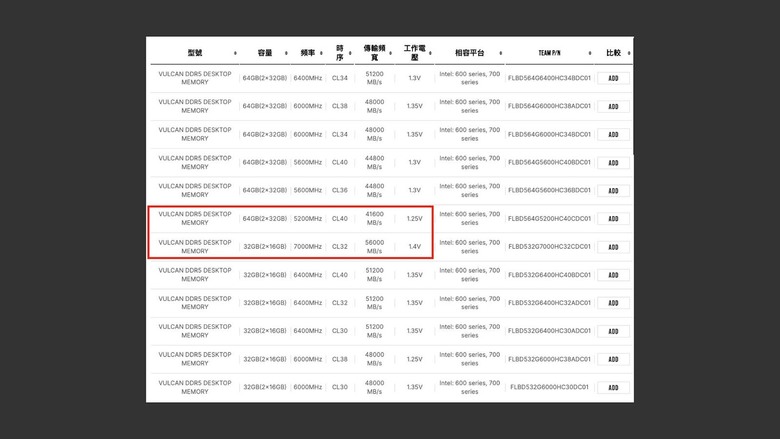Select part number FLBD564G6000HC38ADC01

pos(549,106)
